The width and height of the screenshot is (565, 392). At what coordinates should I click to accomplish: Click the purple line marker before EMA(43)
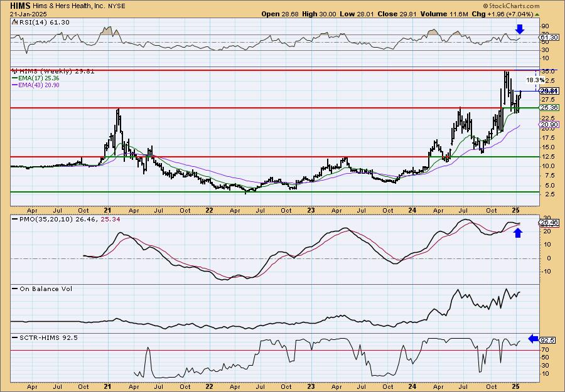(14, 85)
